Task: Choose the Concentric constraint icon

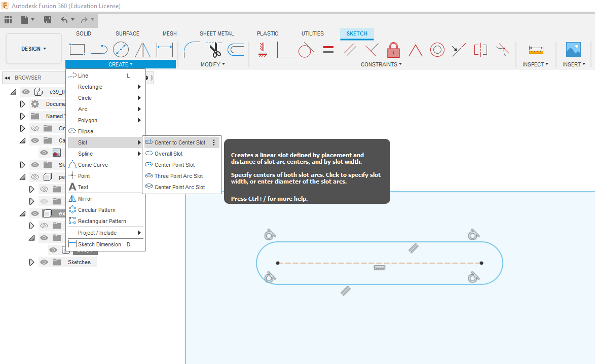Action: [x=437, y=50]
